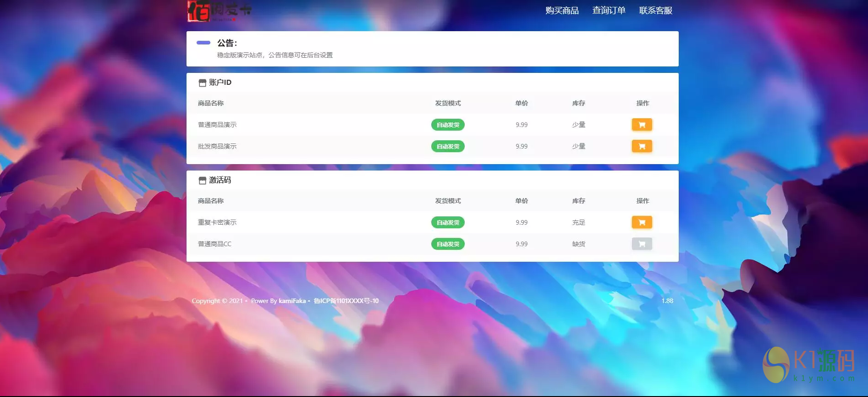Click the 9.99 price of 普通商品CC
The width and height of the screenshot is (868, 397).
[x=522, y=244]
